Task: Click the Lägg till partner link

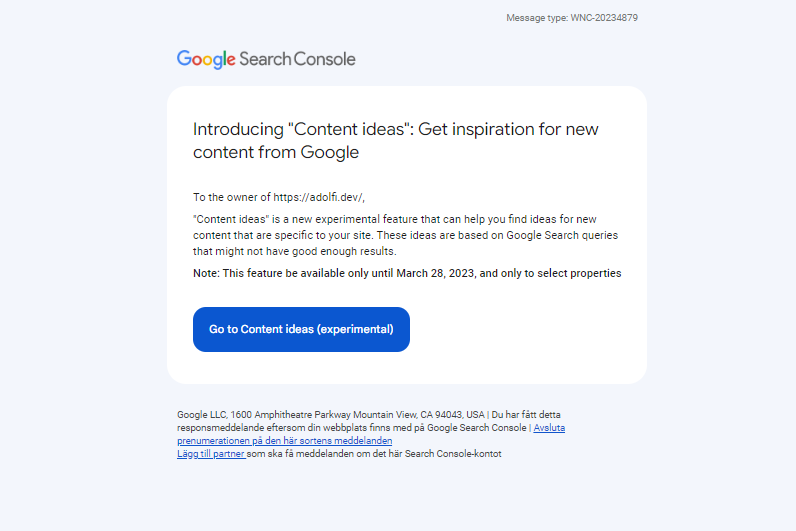Action: pos(211,453)
